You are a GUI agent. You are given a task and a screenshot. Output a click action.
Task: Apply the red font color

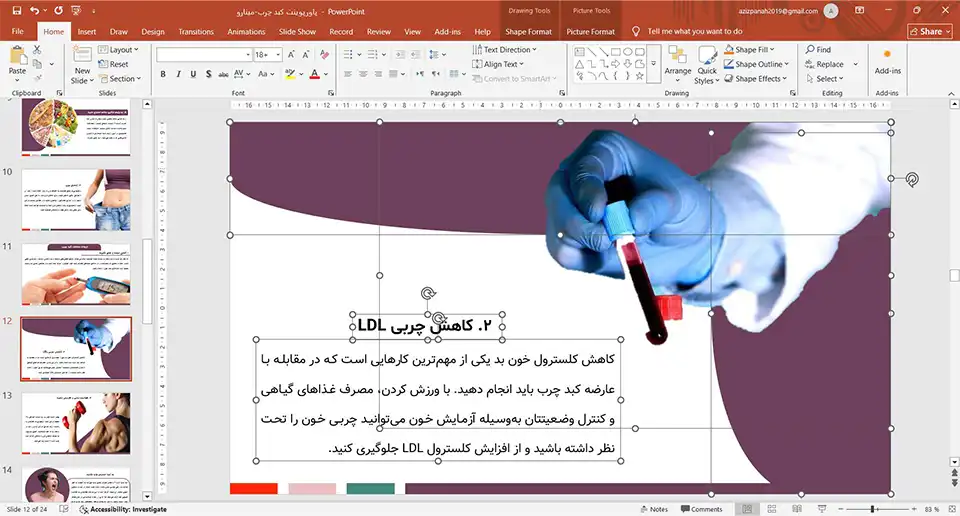(315, 74)
